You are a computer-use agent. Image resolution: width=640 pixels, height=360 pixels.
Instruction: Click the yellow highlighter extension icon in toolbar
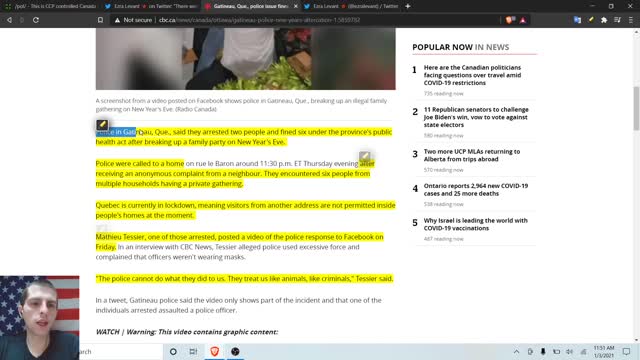point(591,20)
